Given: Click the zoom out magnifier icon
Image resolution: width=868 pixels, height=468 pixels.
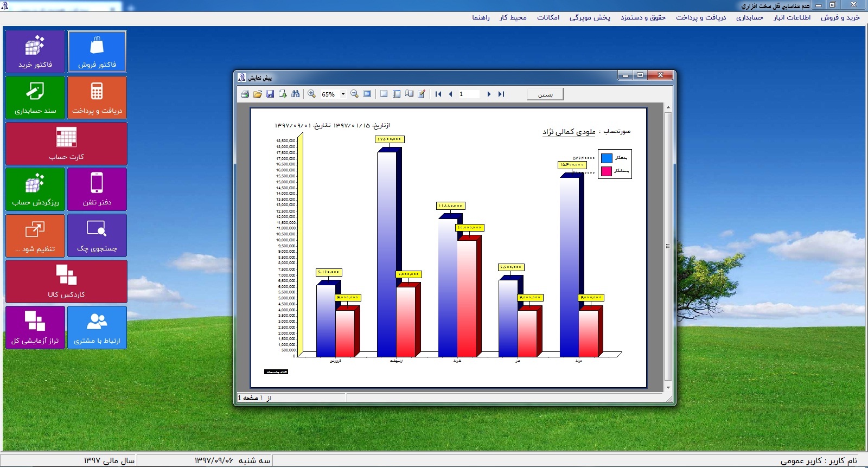Looking at the screenshot, I should pos(355,94).
